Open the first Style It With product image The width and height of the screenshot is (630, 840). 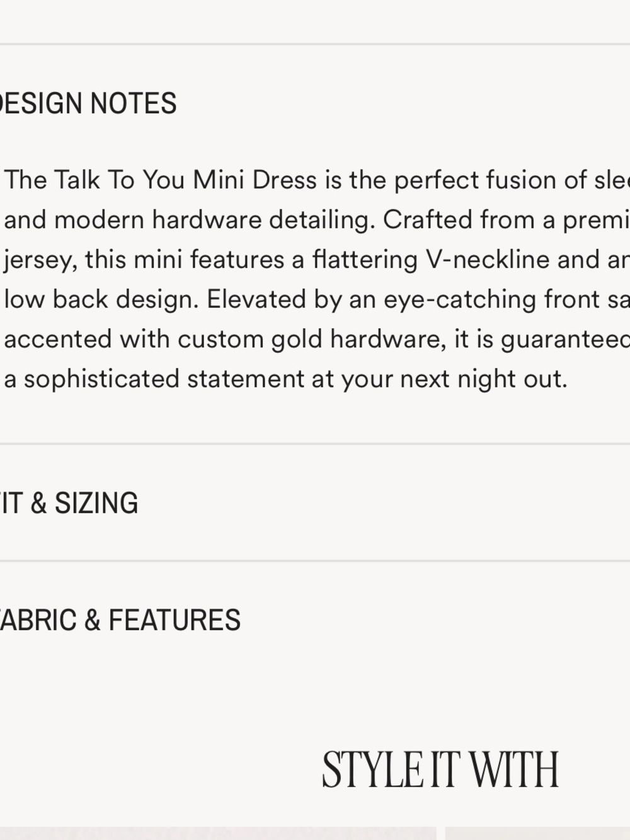pyautogui.click(x=218, y=834)
